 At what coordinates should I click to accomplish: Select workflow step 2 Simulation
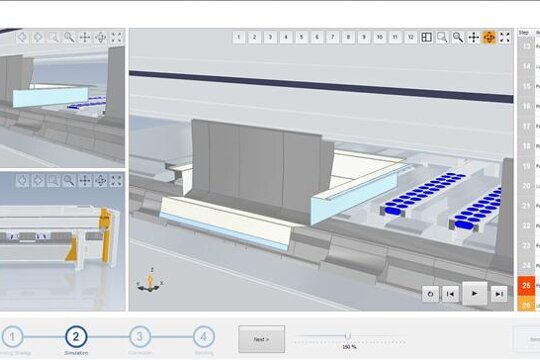coord(76,337)
